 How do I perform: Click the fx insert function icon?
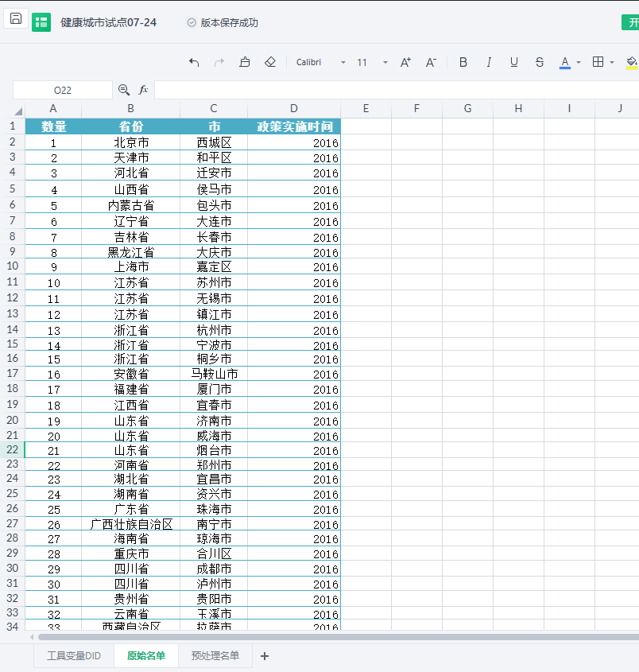(x=143, y=90)
